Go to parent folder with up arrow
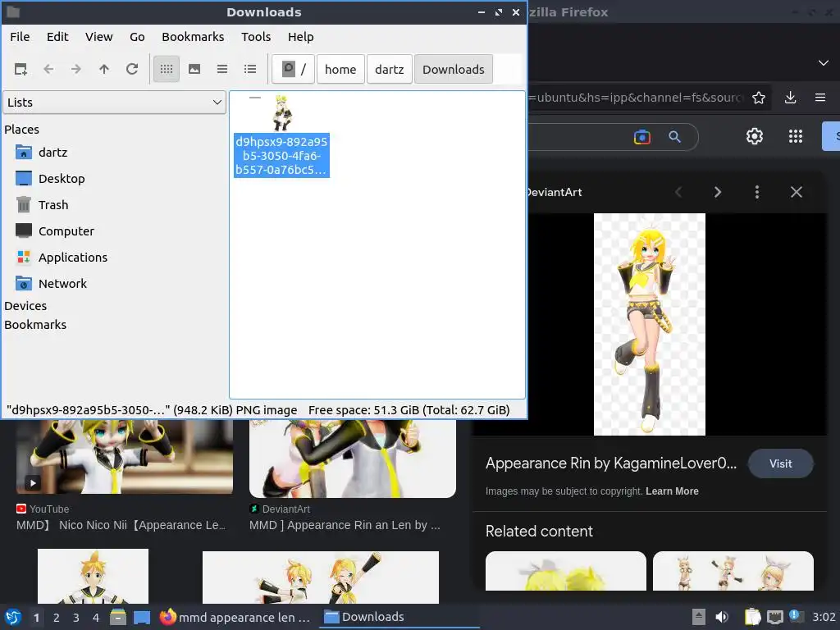The width and height of the screenshot is (840, 630). pos(104,69)
